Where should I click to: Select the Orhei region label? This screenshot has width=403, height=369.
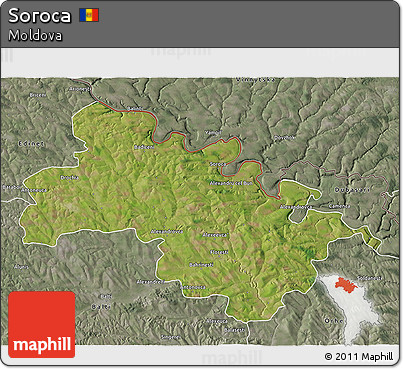pos(334,321)
